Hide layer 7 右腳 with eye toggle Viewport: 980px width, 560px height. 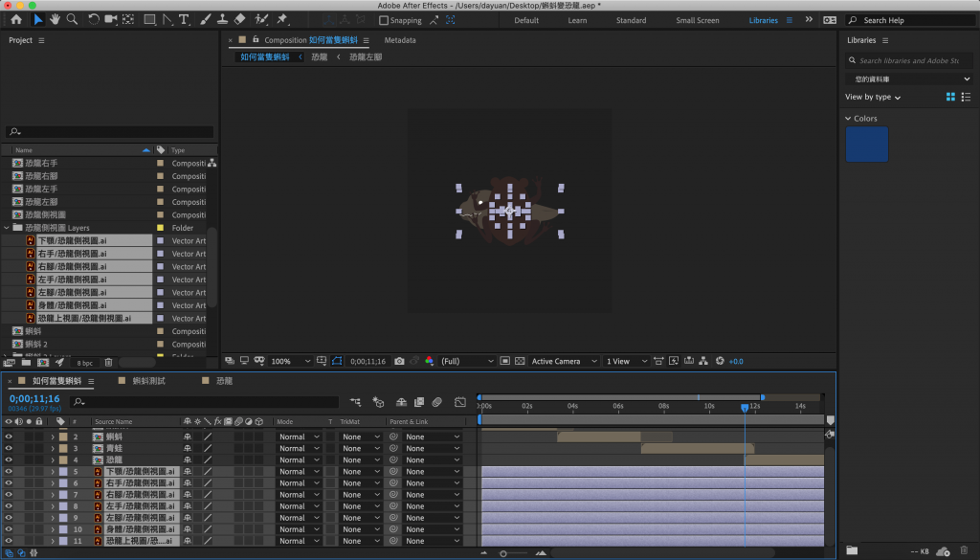pyautogui.click(x=9, y=494)
